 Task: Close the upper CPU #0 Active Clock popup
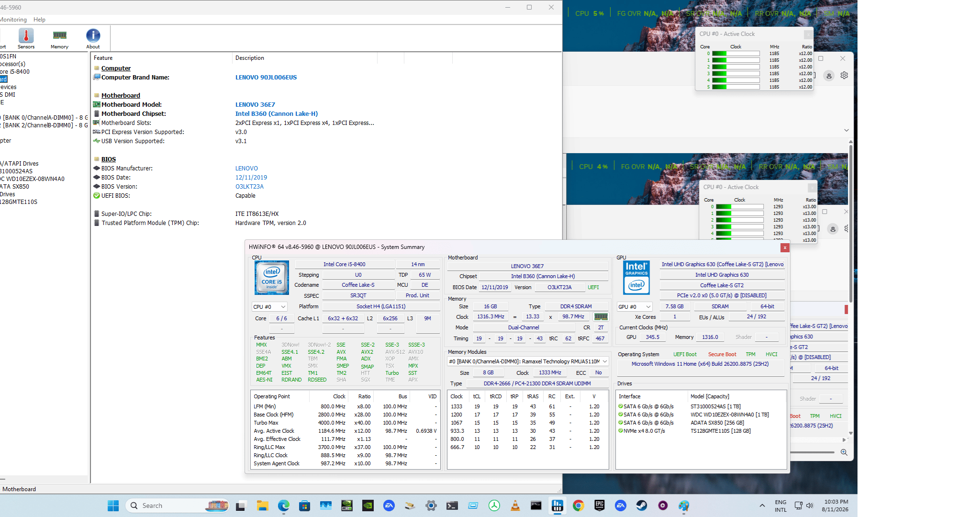[x=808, y=34]
